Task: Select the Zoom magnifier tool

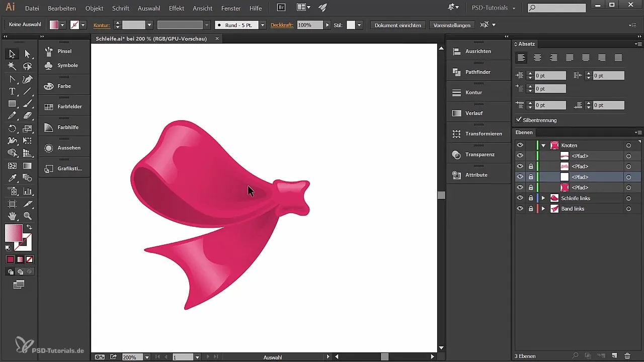Action: [x=28, y=216]
